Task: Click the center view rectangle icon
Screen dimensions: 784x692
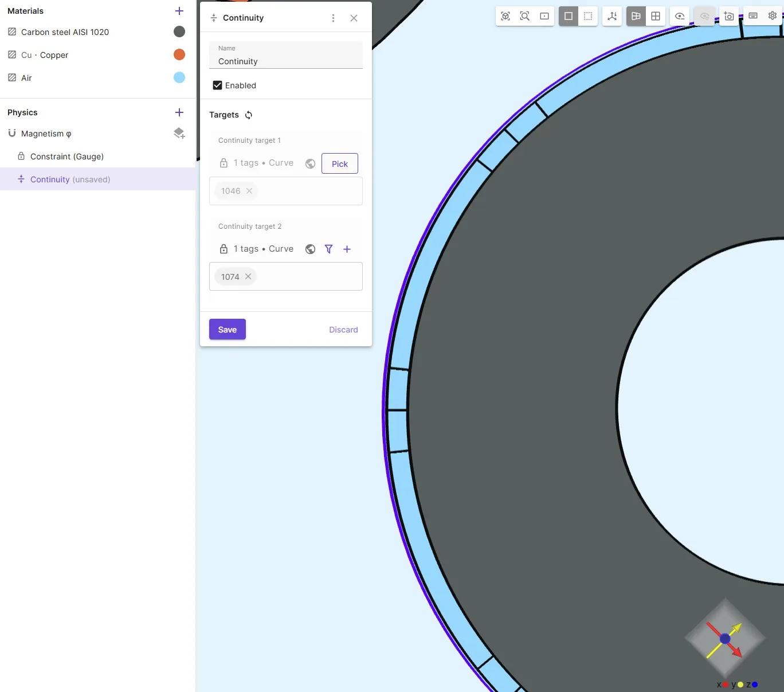Action: (544, 16)
